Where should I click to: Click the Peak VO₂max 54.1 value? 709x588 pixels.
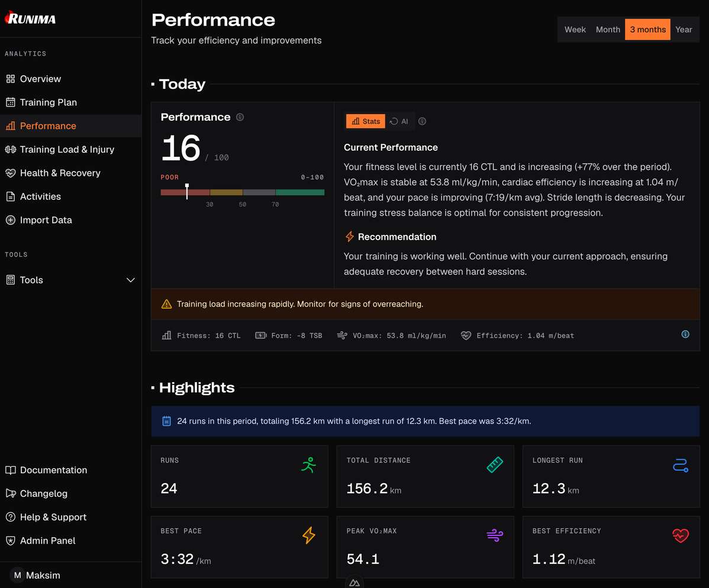pos(363,559)
